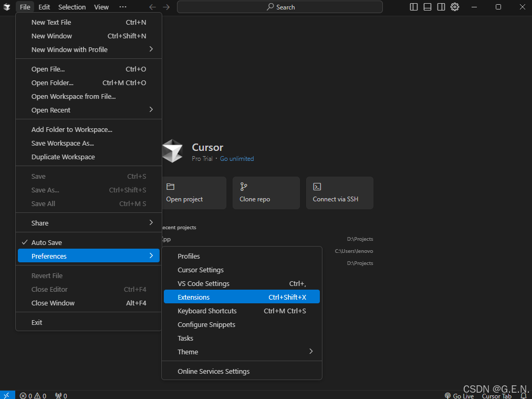
Task: Click the Cursor logo in the title bar
Action: point(7,7)
